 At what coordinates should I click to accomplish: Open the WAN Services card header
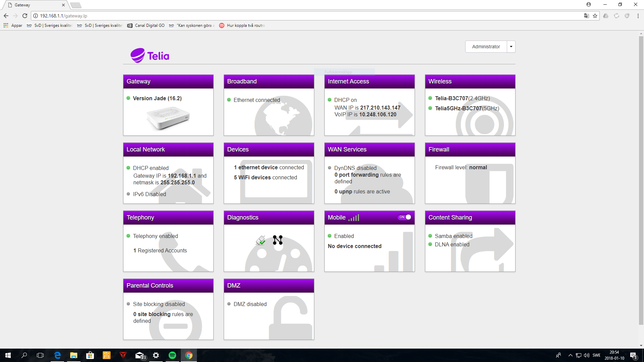point(370,149)
